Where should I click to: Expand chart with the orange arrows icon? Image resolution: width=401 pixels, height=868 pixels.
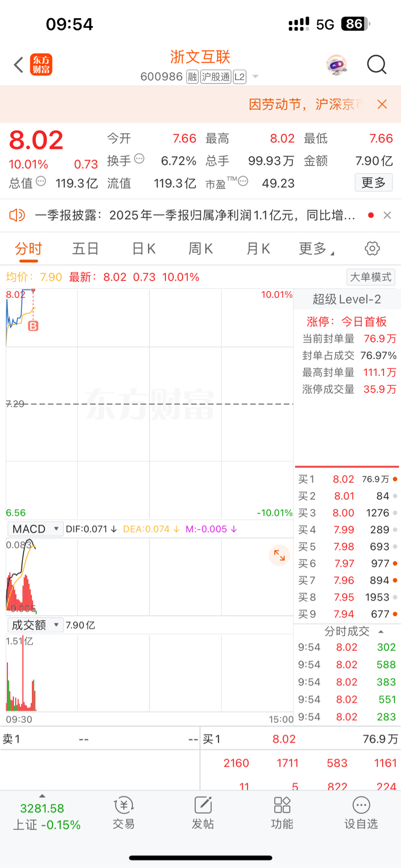point(279,555)
